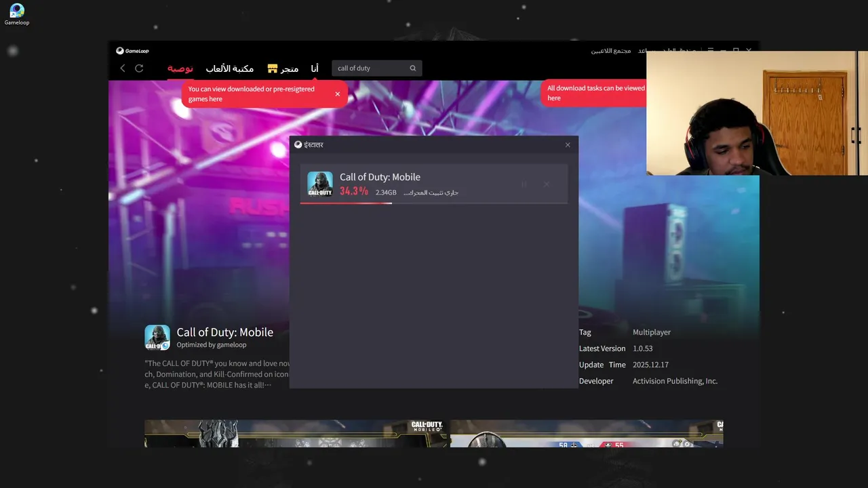Click the All download tasks tooltip
The width and height of the screenshot is (868, 488).
pos(595,93)
